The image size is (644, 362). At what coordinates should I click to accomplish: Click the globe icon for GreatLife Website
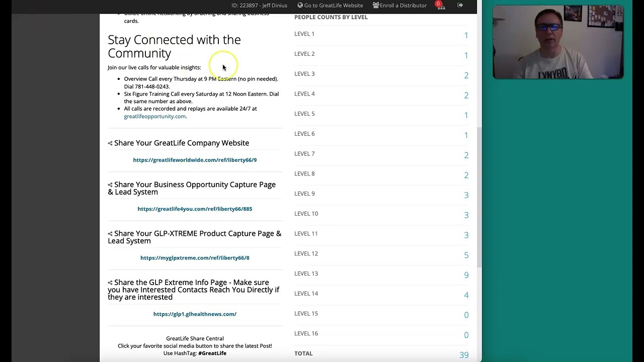point(300,6)
